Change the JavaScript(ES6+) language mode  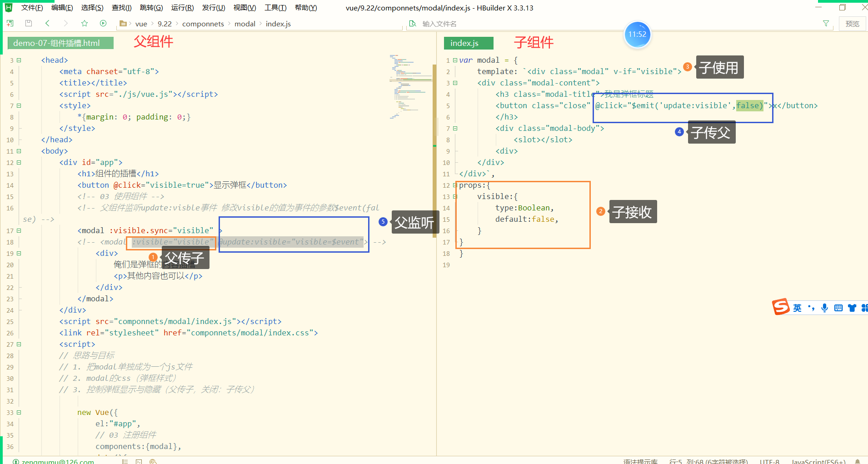(818, 461)
